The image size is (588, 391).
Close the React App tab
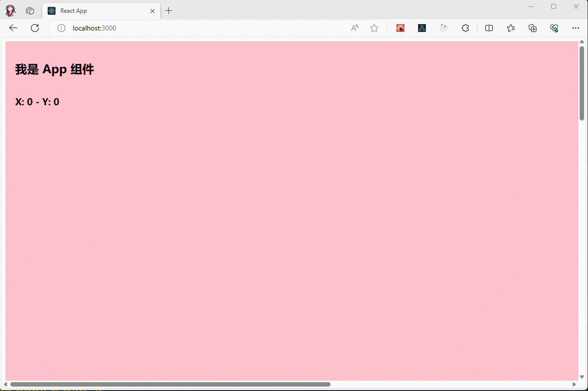click(152, 11)
